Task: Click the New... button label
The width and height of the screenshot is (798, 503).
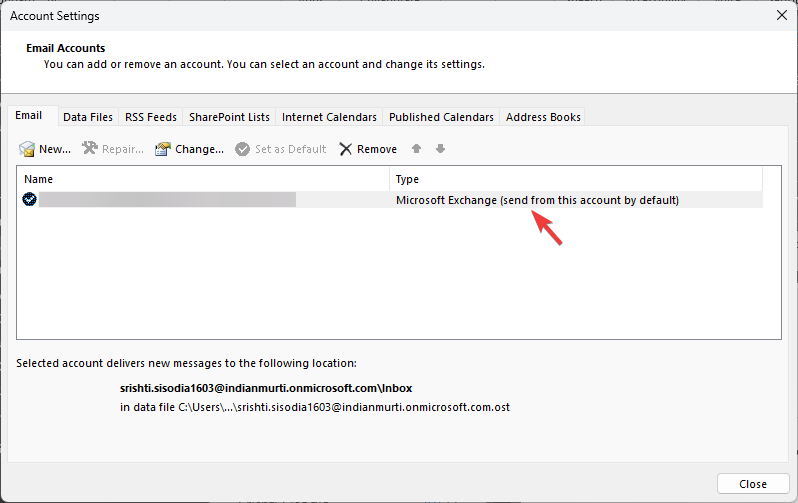Action: (55, 149)
